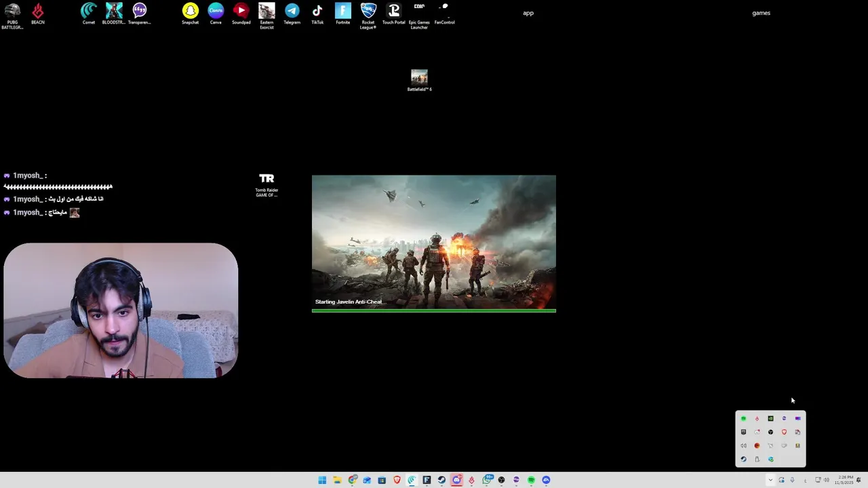Open OBS icon in the tray overflow
Screen dimensions: 868x488
coord(770,432)
